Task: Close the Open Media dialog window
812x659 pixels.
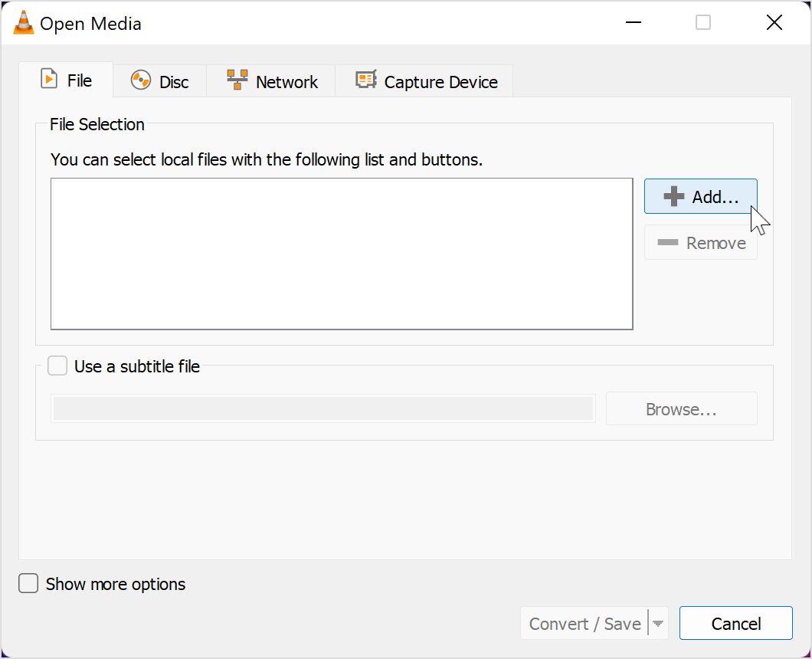Action: [x=774, y=23]
